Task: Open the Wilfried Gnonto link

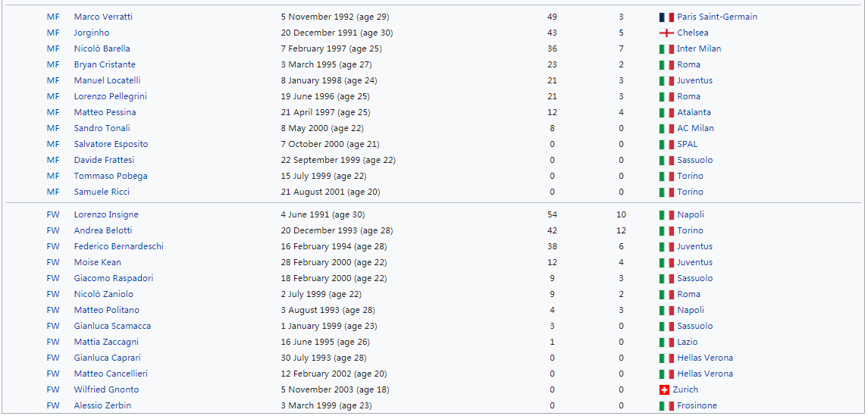Action: pos(106,390)
